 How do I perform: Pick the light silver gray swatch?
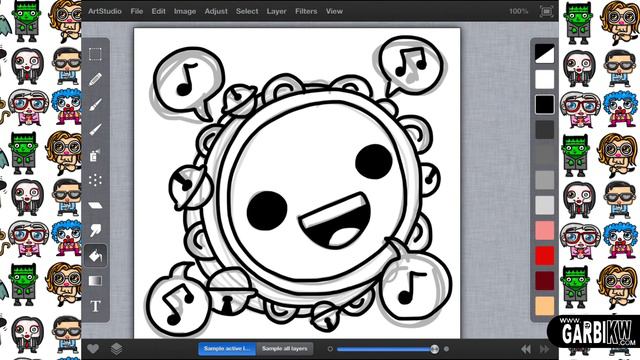point(544,205)
